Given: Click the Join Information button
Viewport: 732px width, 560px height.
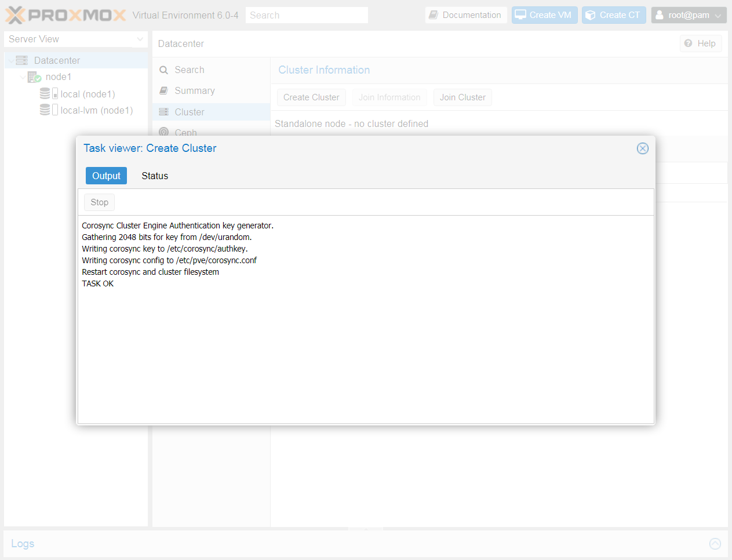Looking at the screenshot, I should pyautogui.click(x=389, y=97).
